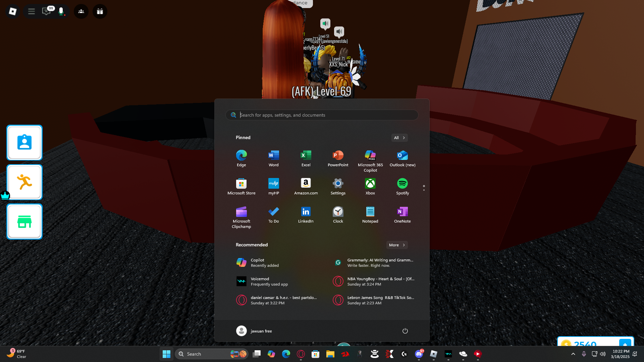The width and height of the screenshot is (644, 362).
Task: Open LinkedIn pinned app
Action: tap(306, 215)
